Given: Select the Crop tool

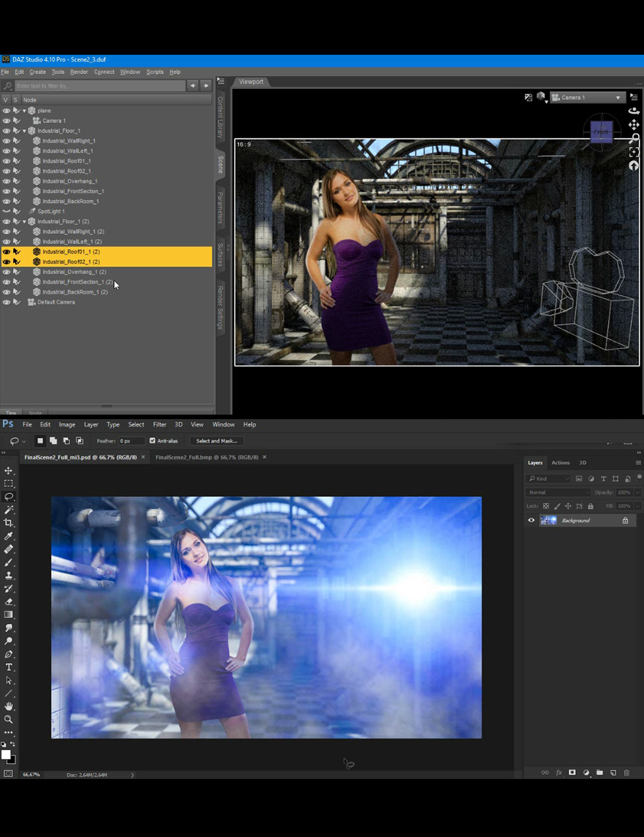Looking at the screenshot, I should 8,523.
